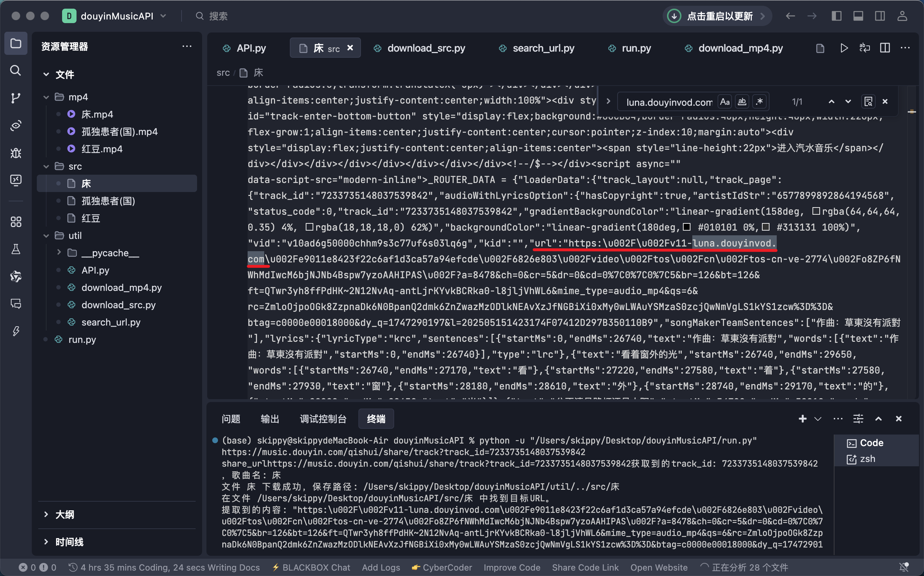This screenshot has width=924, height=576.
Task: Open Source Control view in activity bar
Action: tap(16, 98)
